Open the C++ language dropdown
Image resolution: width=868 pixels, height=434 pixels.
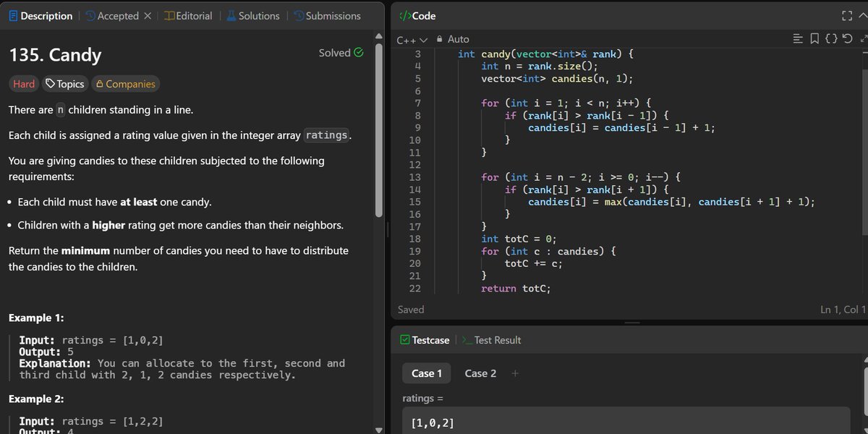point(412,40)
